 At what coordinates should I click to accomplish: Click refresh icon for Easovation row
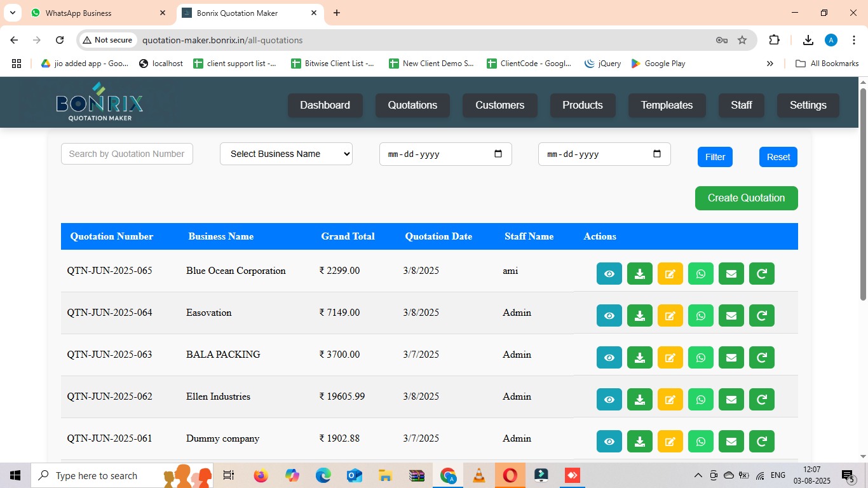tap(762, 316)
